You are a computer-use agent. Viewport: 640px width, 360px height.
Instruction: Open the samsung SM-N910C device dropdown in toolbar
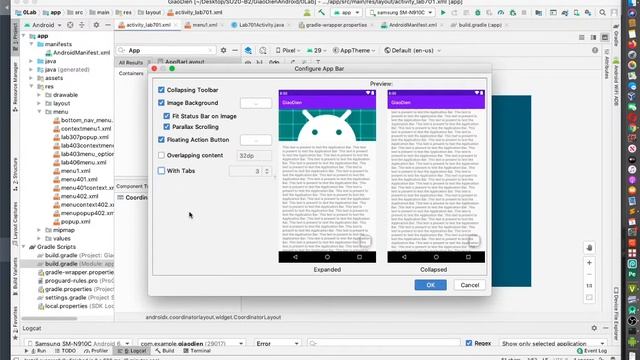(x=400, y=13)
